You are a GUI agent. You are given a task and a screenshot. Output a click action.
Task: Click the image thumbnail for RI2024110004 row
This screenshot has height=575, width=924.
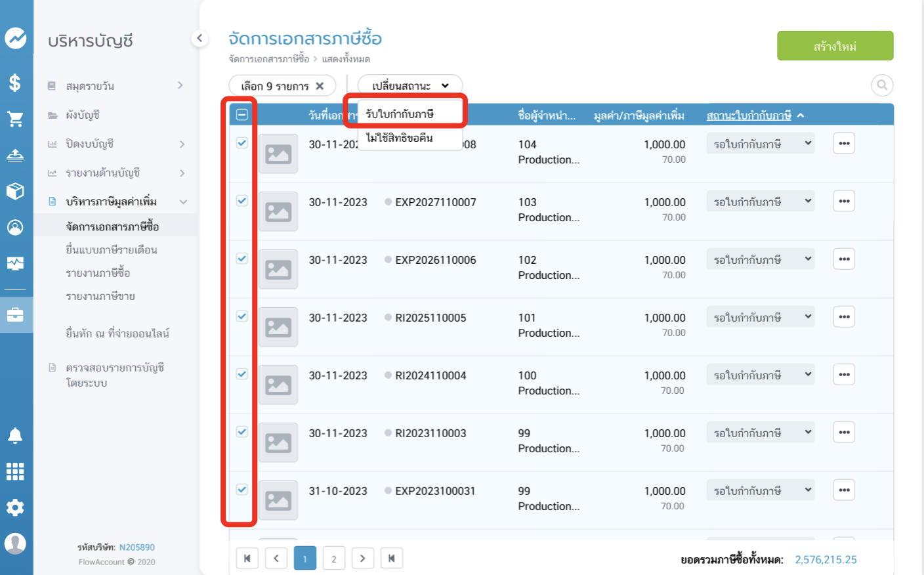coord(278,385)
